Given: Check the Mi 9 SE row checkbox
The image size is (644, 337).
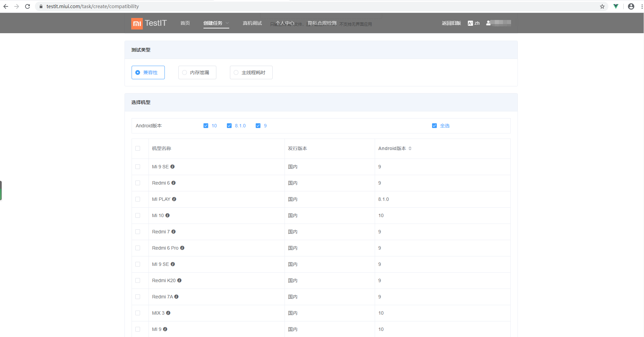Looking at the screenshot, I should pos(138,167).
